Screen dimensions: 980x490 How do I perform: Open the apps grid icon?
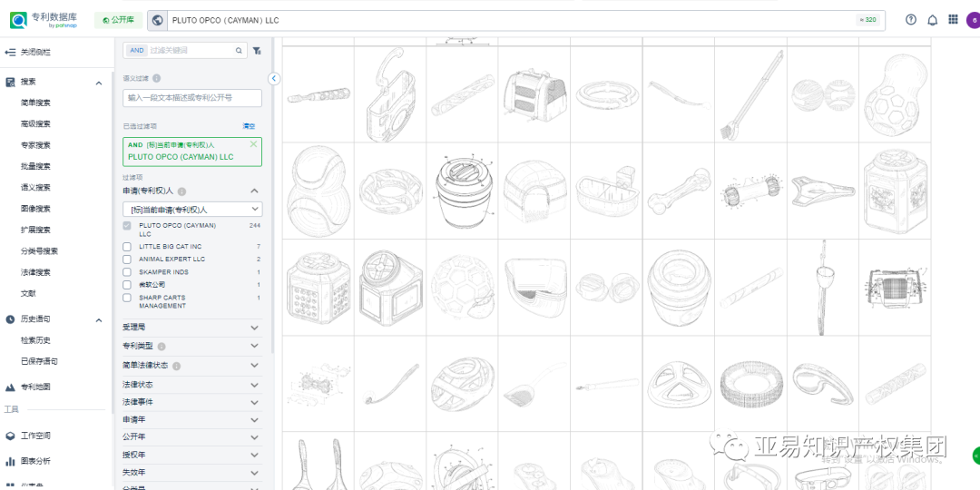953,20
